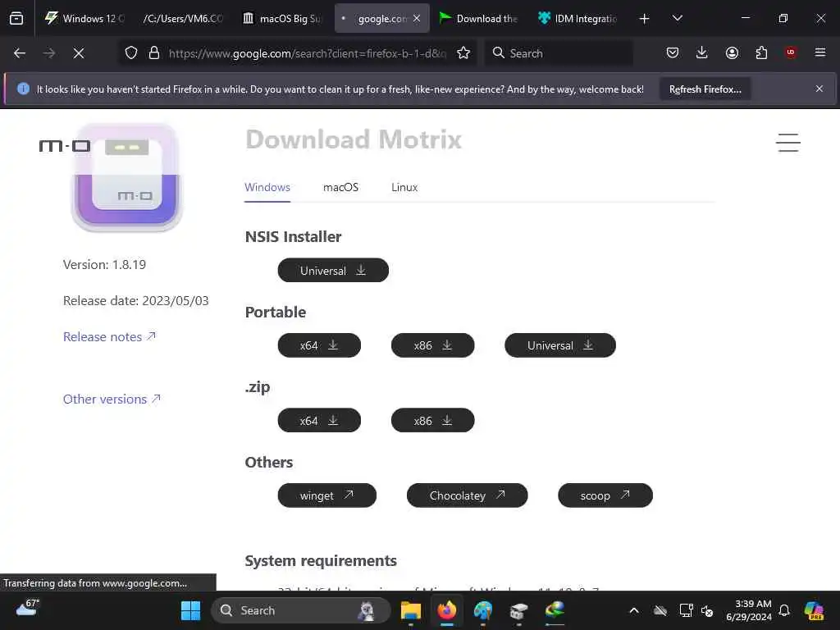Click the Firefox taskbar icon

tap(447, 610)
